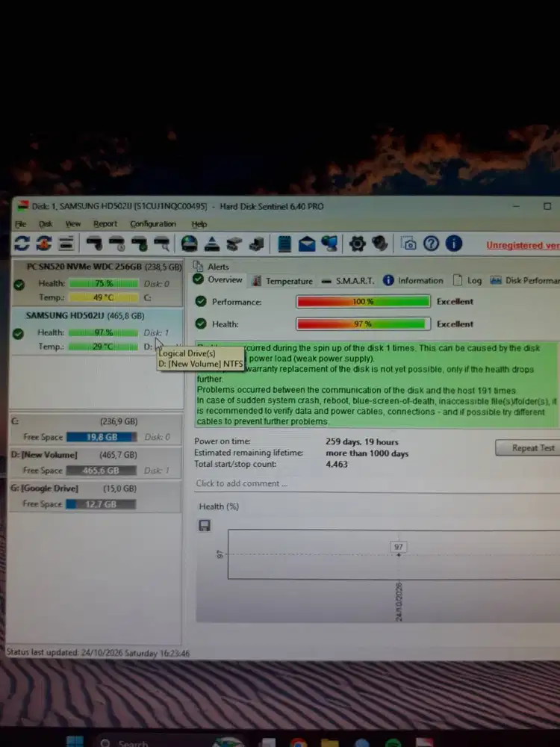Switch to the Log tab
The height and width of the screenshot is (747, 560).
pyautogui.click(x=467, y=280)
